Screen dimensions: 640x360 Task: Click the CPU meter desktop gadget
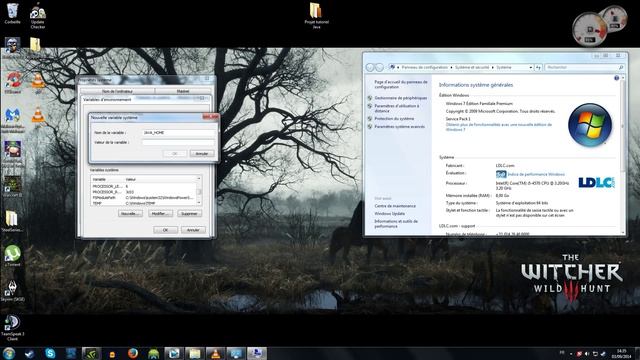tap(589, 29)
